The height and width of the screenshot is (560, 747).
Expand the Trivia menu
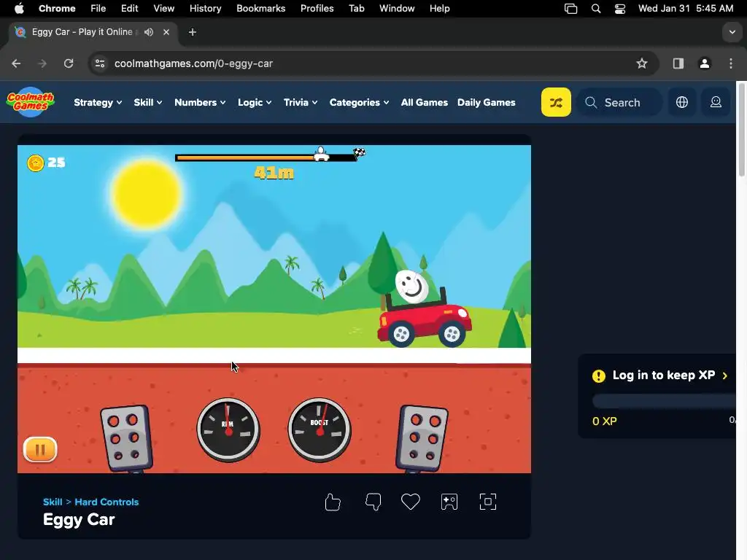[x=300, y=102]
